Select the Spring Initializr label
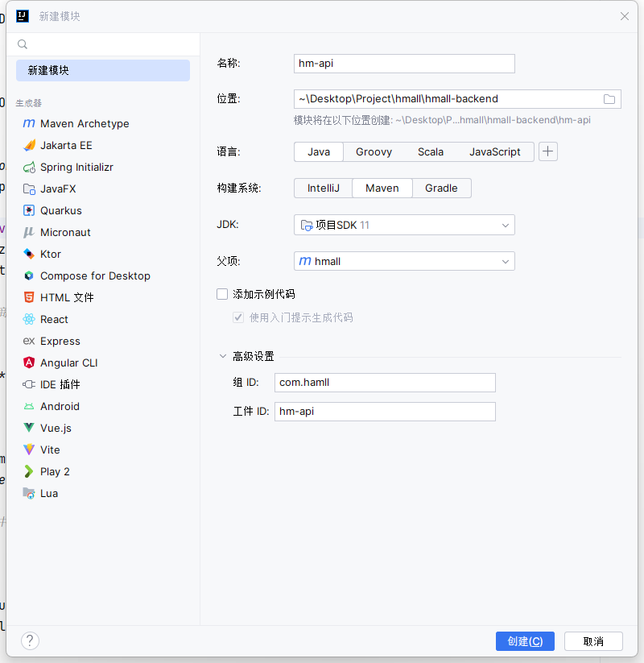The image size is (644, 663). [x=76, y=167]
